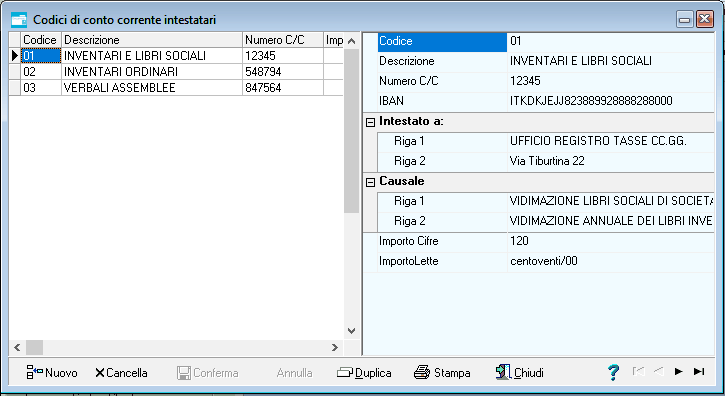The height and width of the screenshot is (396, 725).
Task: Open help via the blue question mark
Action: 613,372
